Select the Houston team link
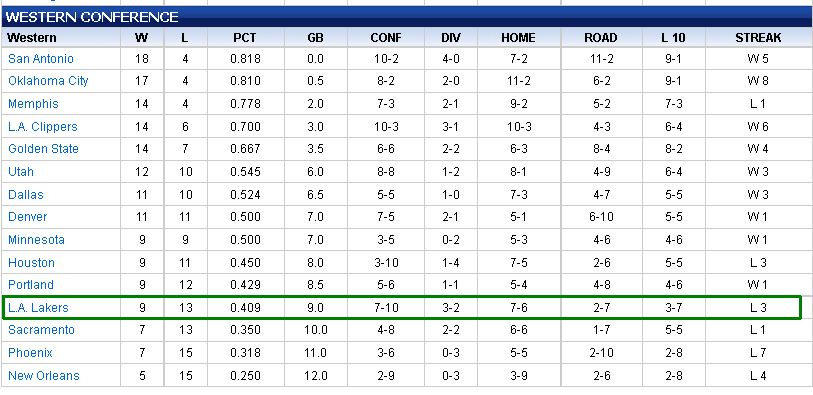This screenshot has width=813, height=395. [31, 263]
